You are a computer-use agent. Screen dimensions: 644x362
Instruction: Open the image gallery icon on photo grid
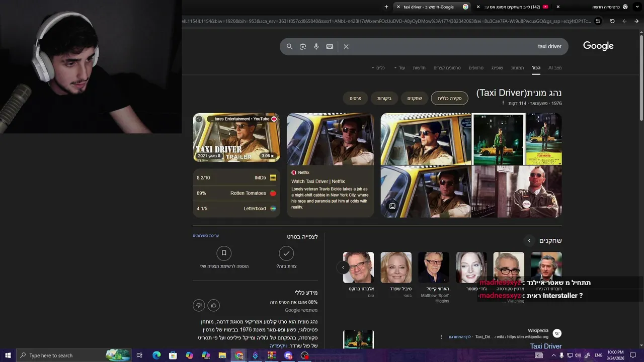392,206
